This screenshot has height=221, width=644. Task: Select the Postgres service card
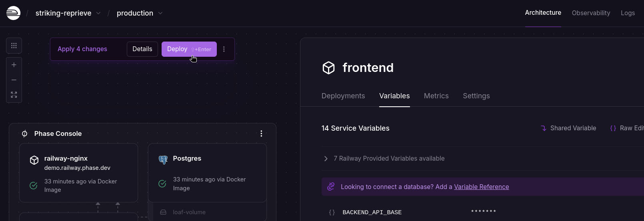[x=207, y=173]
